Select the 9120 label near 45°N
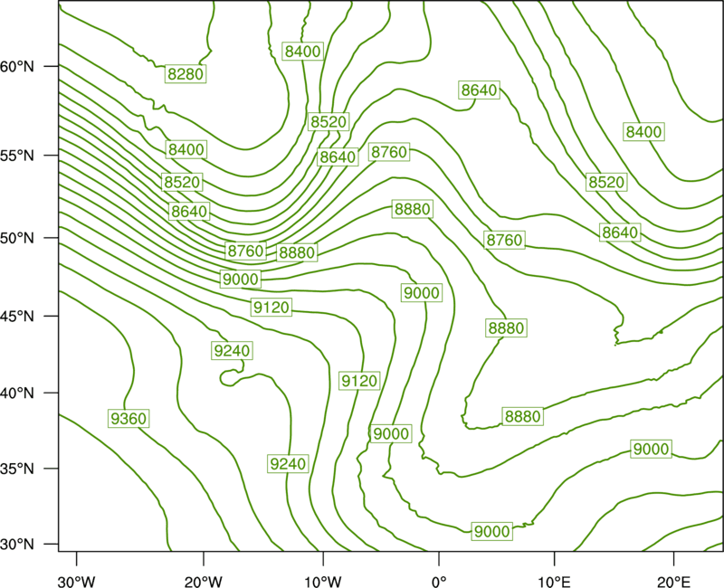This screenshot has width=724, height=588. (x=271, y=307)
